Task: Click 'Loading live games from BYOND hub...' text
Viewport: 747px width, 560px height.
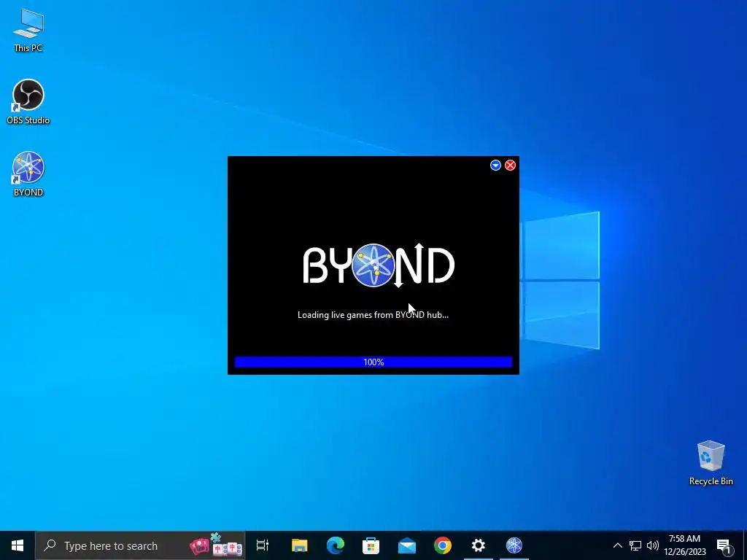Action: pos(373,315)
